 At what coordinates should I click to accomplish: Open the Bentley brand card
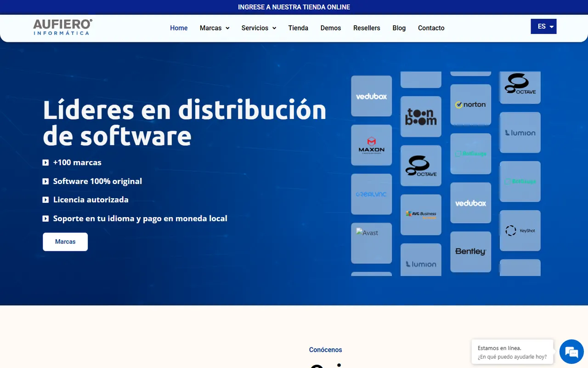(x=471, y=252)
